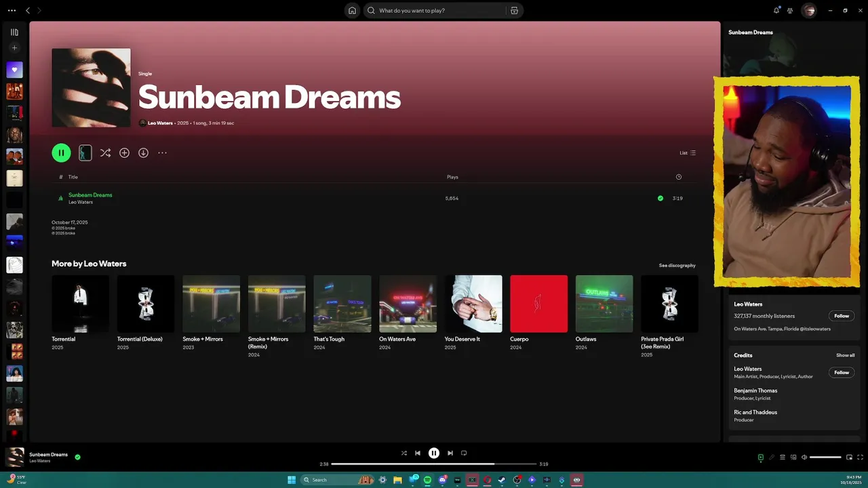Open the Browse icon beside search box

click(514, 10)
